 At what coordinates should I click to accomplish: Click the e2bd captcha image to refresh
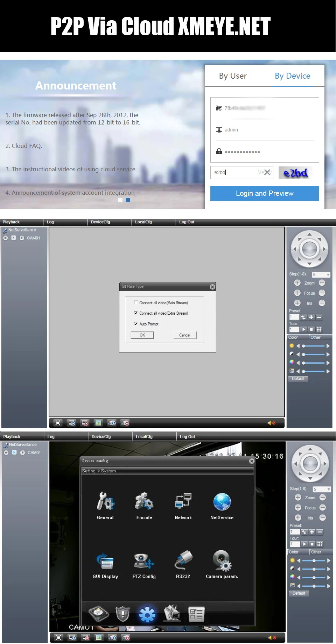click(295, 173)
